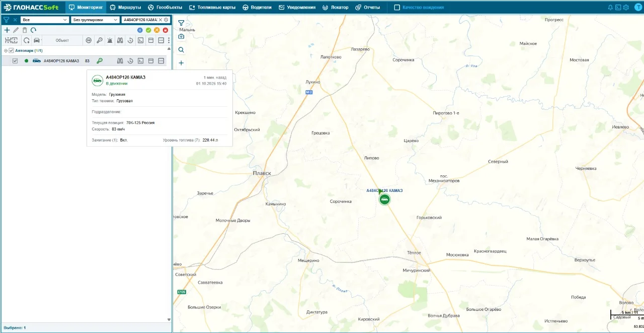Open the Геообъекты tab
The image size is (644, 333).
[x=165, y=8]
